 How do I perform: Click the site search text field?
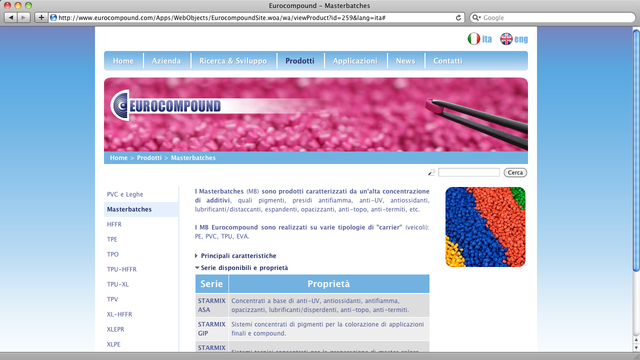tap(469, 173)
